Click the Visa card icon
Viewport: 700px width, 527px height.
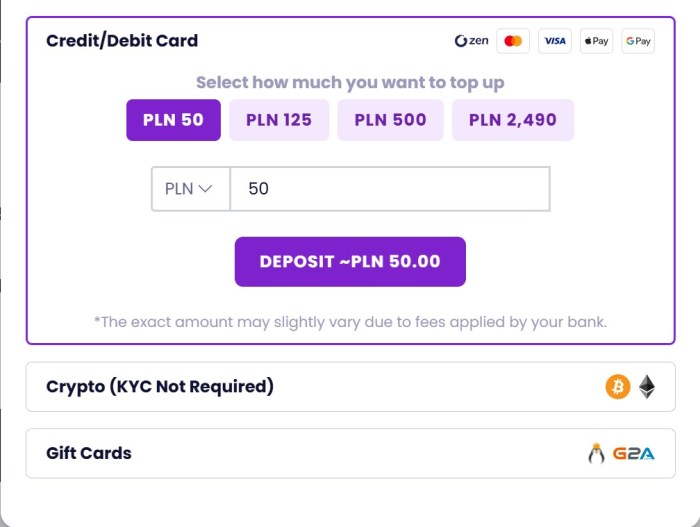tap(555, 41)
